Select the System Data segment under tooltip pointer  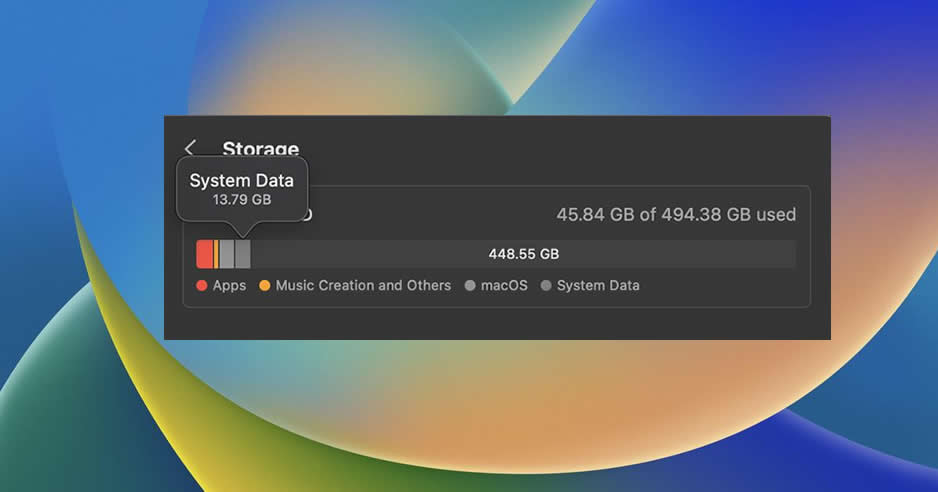point(242,254)
